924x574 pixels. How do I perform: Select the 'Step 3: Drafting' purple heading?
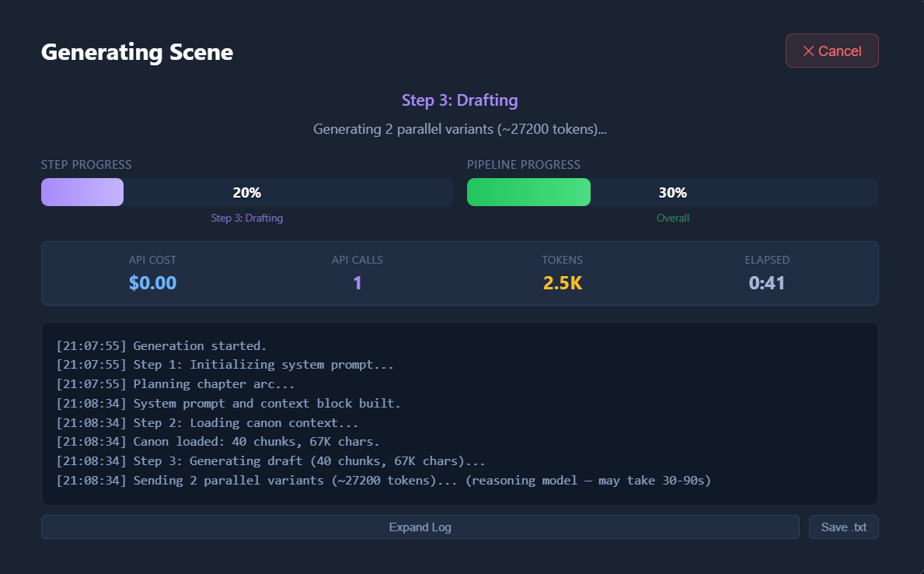tap(459, 100)
